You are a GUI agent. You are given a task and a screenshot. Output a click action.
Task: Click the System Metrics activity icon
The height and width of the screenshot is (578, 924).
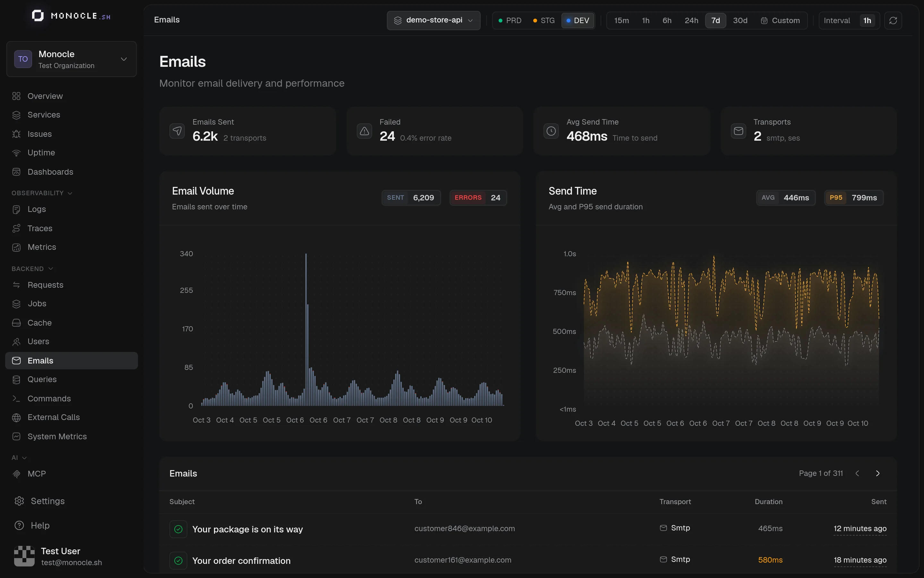click(x=16, y=436)
